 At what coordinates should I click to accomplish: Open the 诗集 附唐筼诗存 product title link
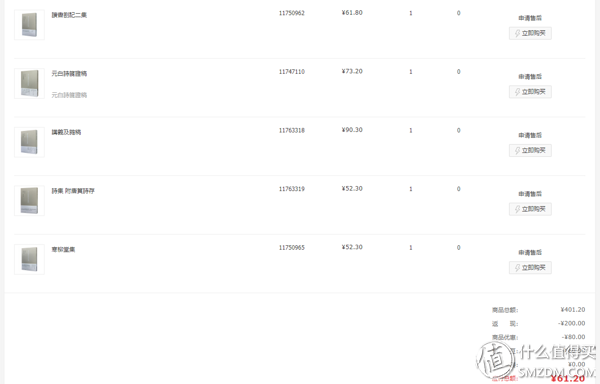pyautogui.click(x=73, y=191)
